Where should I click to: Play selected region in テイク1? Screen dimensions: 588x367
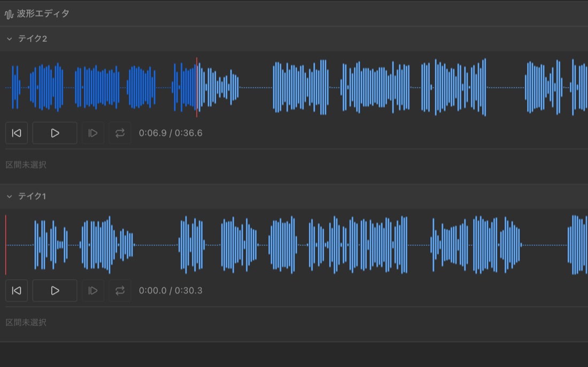coord(93,291)
